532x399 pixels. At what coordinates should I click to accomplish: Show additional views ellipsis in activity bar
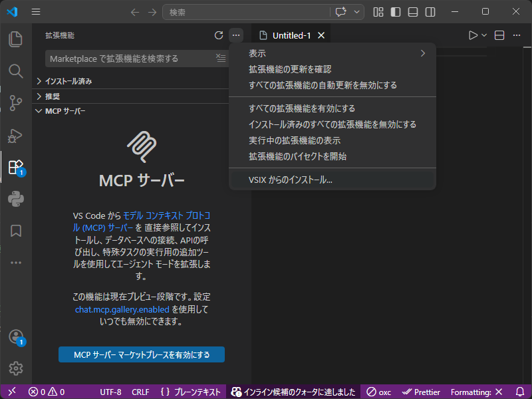tap(15, 263)
